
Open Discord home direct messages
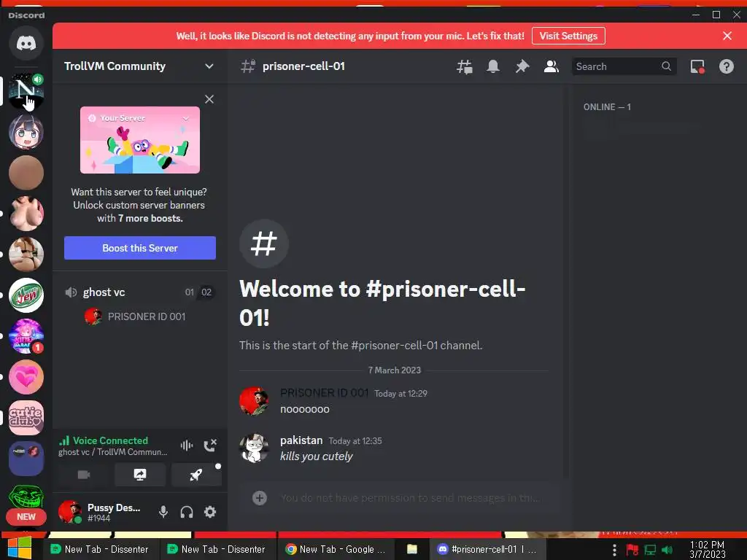(26, 43)
